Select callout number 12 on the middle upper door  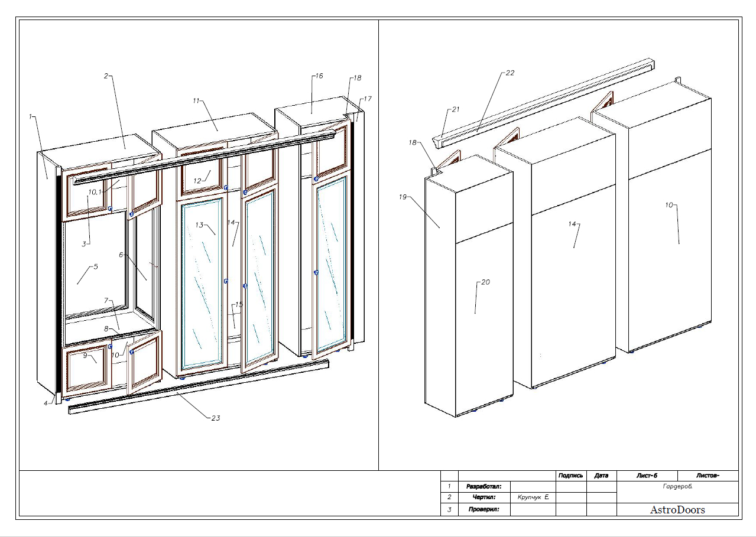198,181
